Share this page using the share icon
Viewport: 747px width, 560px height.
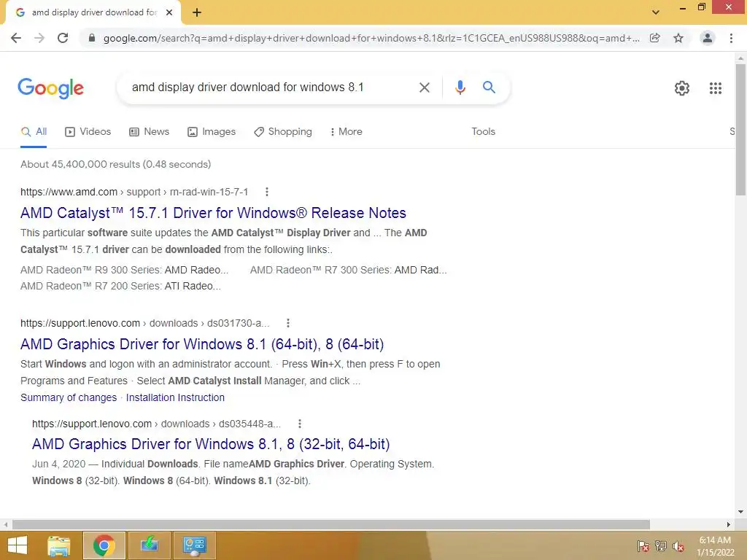pyautogui.click(x=654, y=38)
